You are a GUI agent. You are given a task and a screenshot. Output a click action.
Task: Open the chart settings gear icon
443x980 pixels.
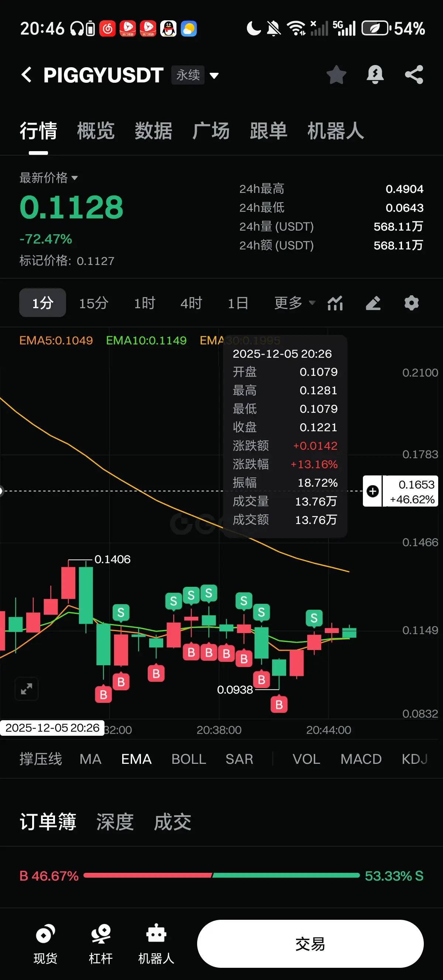point(412,303)
